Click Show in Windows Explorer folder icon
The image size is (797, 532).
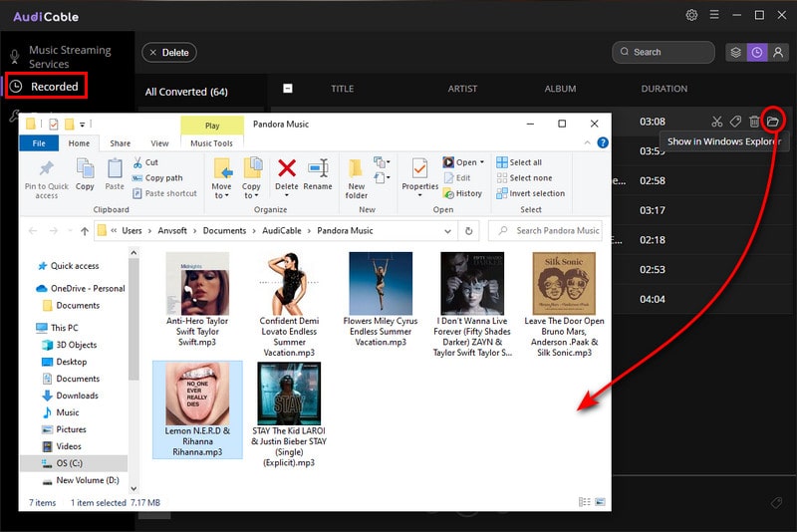coord(773,121)
